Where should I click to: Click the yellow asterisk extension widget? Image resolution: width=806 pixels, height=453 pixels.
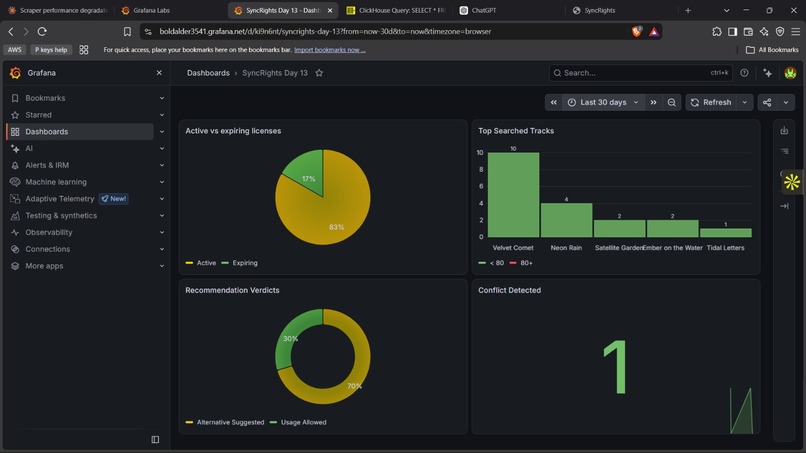pyautogui.click(x=792, y=182)
